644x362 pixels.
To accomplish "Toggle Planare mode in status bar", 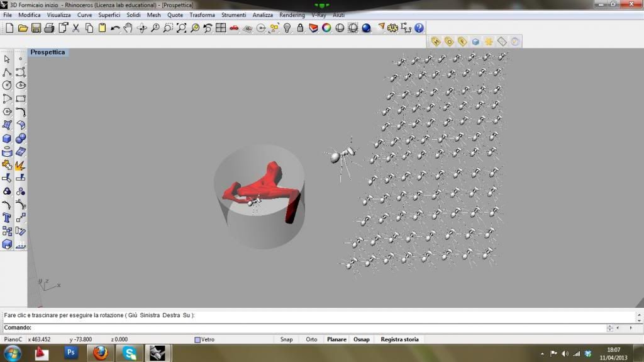I will (x=336, y=339).
